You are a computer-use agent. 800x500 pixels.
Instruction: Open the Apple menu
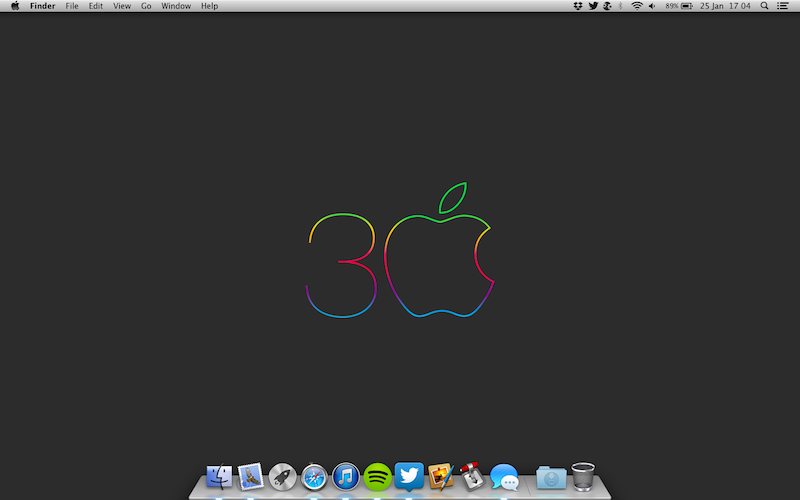point(15,6)
